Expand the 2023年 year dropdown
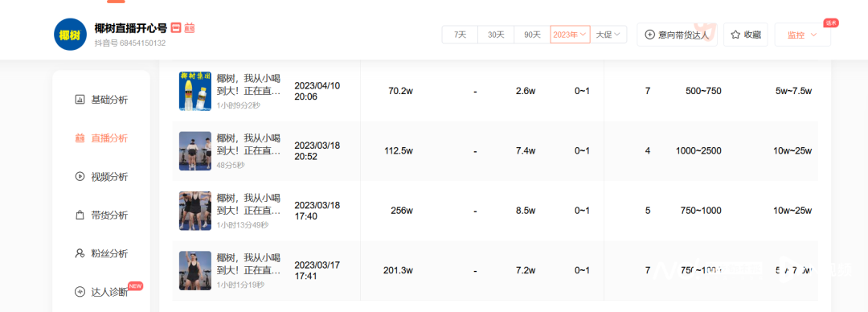The image size is (868, 312). coord(570,35)
